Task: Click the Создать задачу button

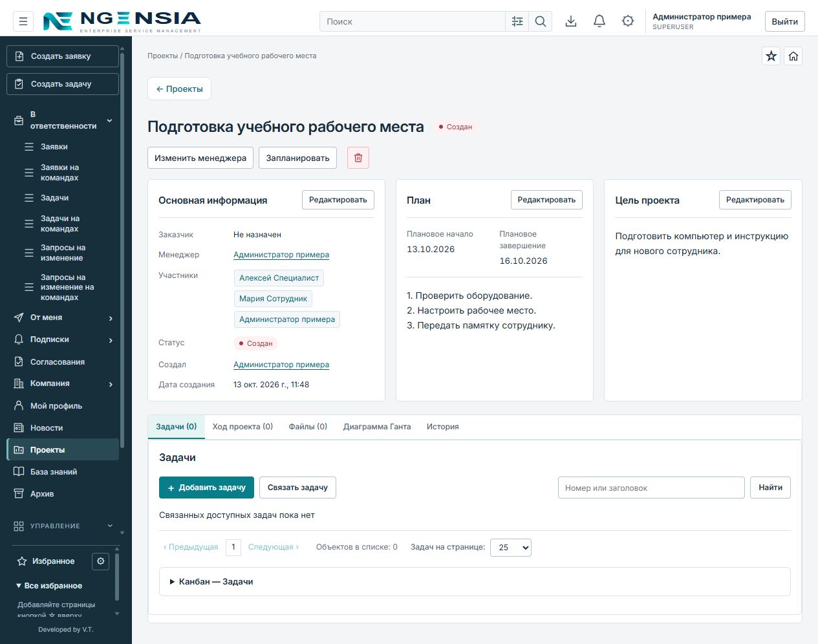Action: click(x=63, y=84)
